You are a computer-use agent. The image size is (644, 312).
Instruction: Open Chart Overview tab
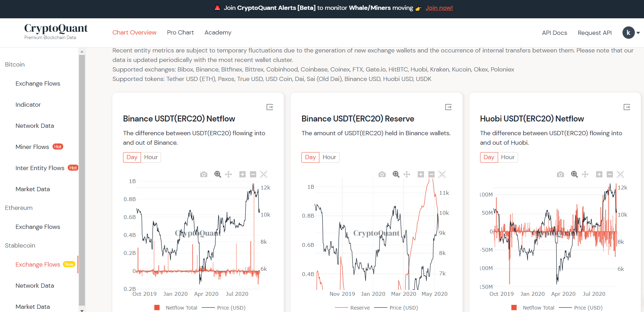pyautogui.click(x=134, y=32)
